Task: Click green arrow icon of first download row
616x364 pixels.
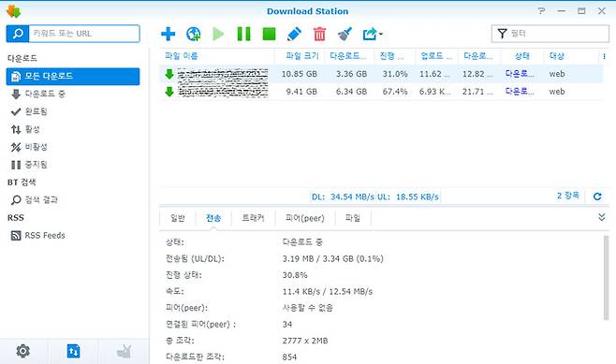Action: click(169, 74)
